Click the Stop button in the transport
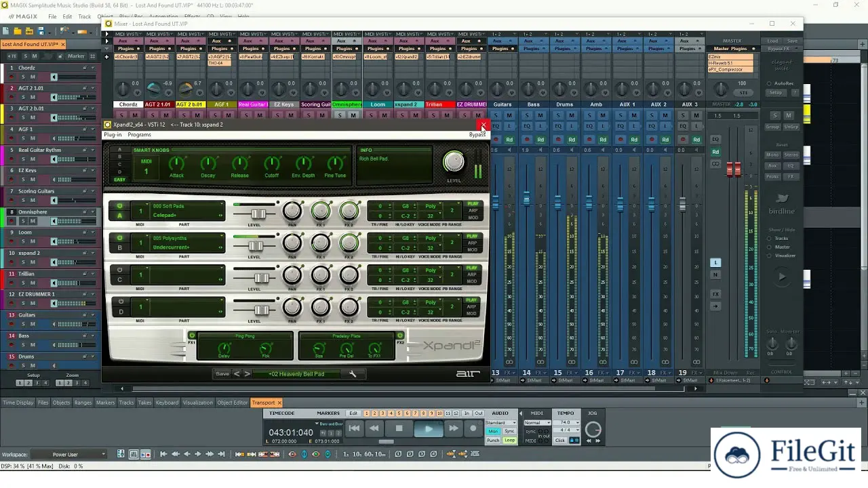The width and height of the screenshot is (868, 488). [x=399, y=428]
